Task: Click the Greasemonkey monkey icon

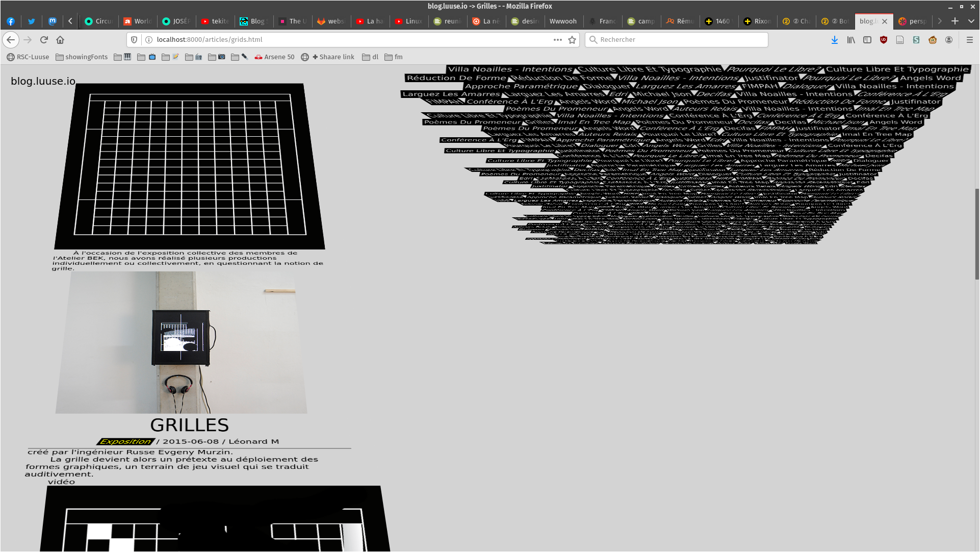Action: pos(933,40)
